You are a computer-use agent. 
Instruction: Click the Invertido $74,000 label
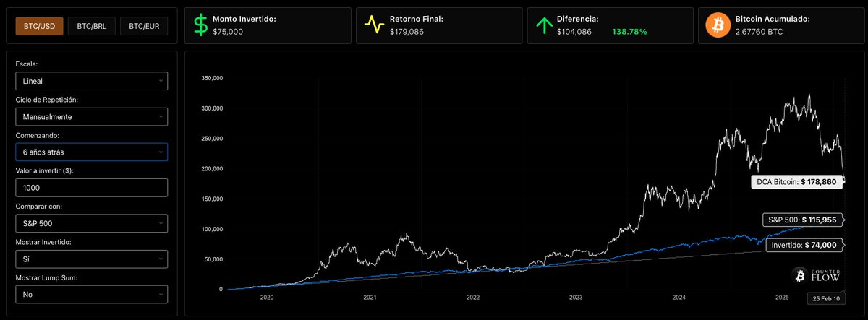tap(804, 246)
